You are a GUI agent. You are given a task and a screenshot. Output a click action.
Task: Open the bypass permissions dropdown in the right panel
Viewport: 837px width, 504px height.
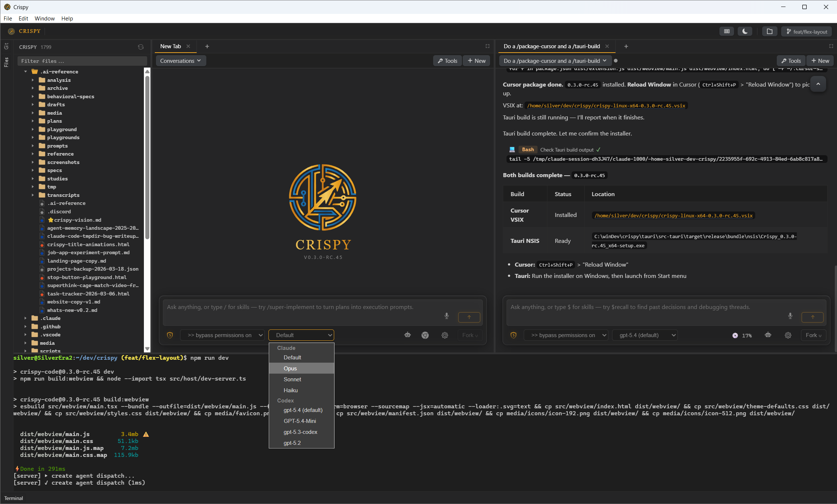point(566,335)
